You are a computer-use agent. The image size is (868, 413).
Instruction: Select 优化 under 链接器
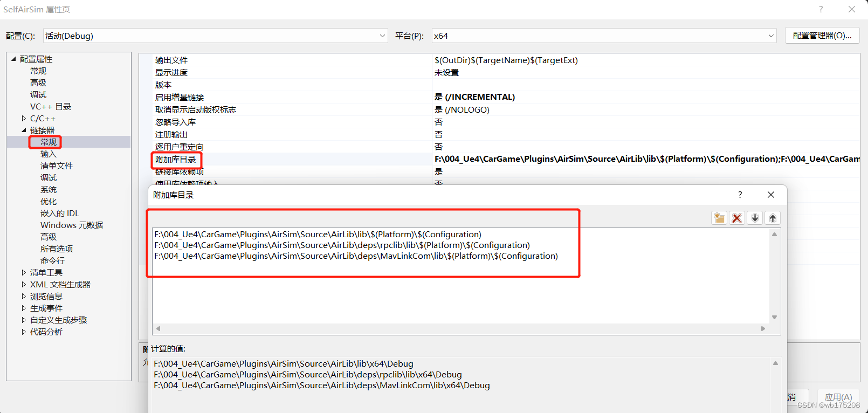(x=49, y=201)
